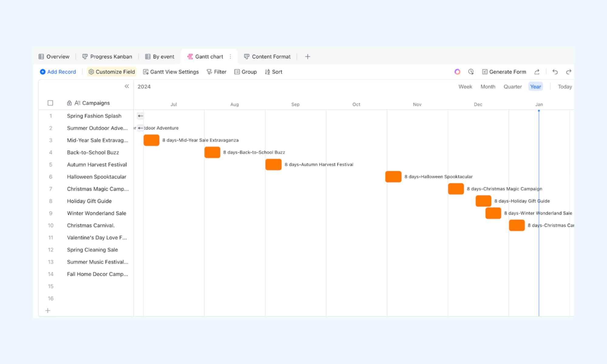
Task: Switch timescale to Quarter
Action: (513, 87)
